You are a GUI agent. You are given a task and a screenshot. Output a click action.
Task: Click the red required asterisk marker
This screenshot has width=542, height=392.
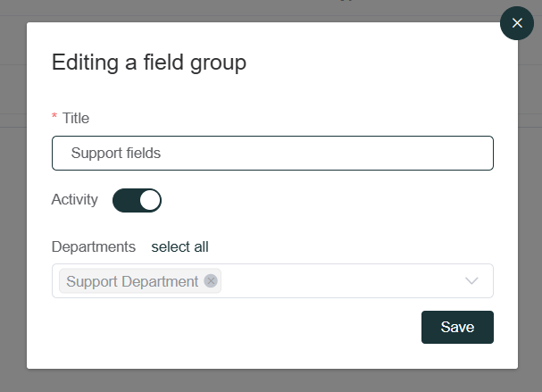pyautogui.click(x=54, y=116)
